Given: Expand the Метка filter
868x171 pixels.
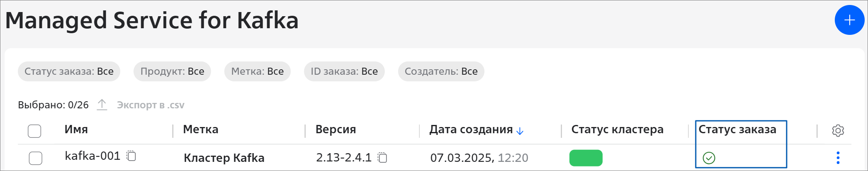Looking at the screenshot, I should click(x=257, y=71).
